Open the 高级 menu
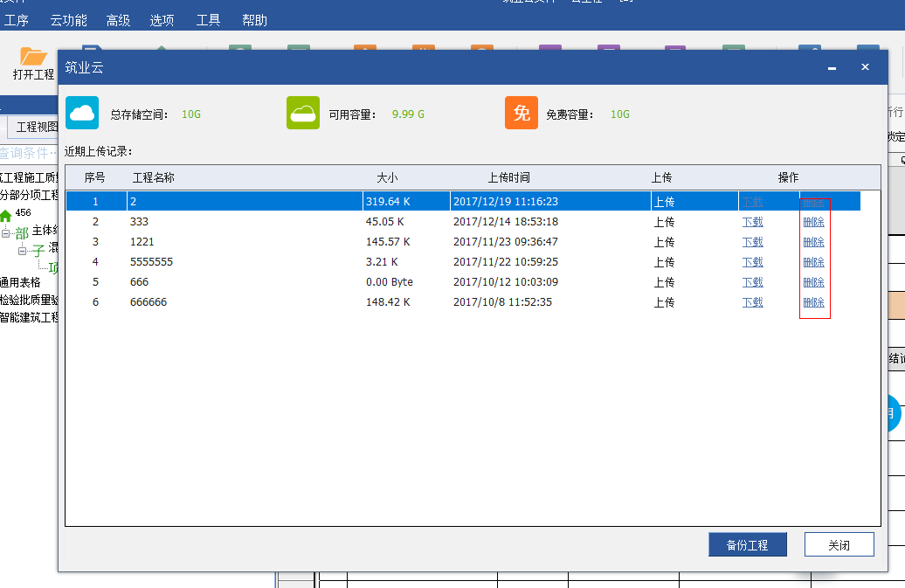 [118, 20]
